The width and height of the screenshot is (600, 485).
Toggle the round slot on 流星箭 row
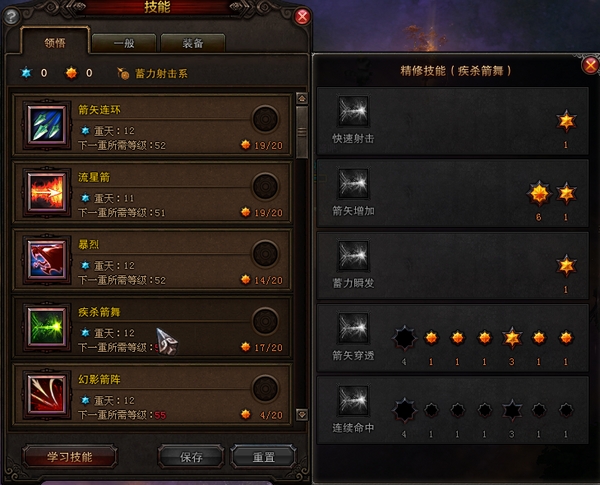(x=265, y=186)
